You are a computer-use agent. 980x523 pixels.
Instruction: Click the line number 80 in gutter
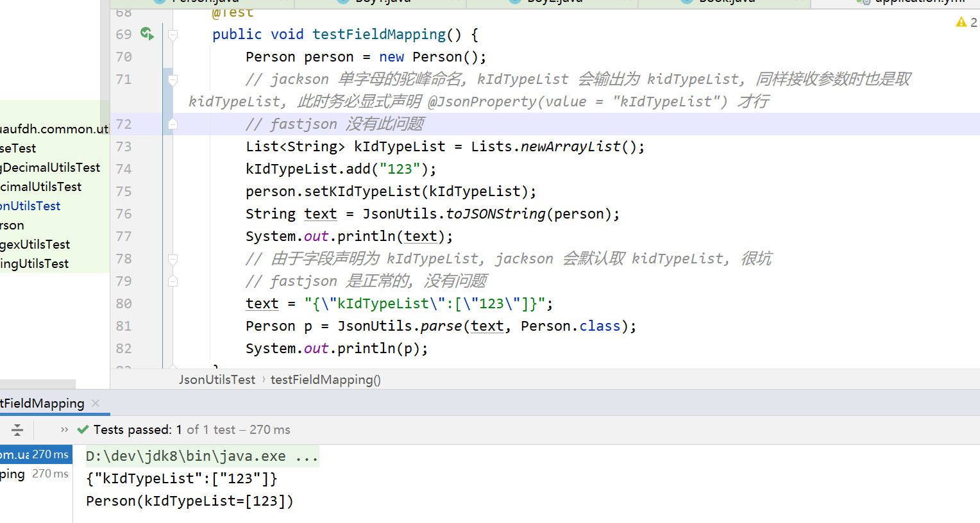point(124,304)
